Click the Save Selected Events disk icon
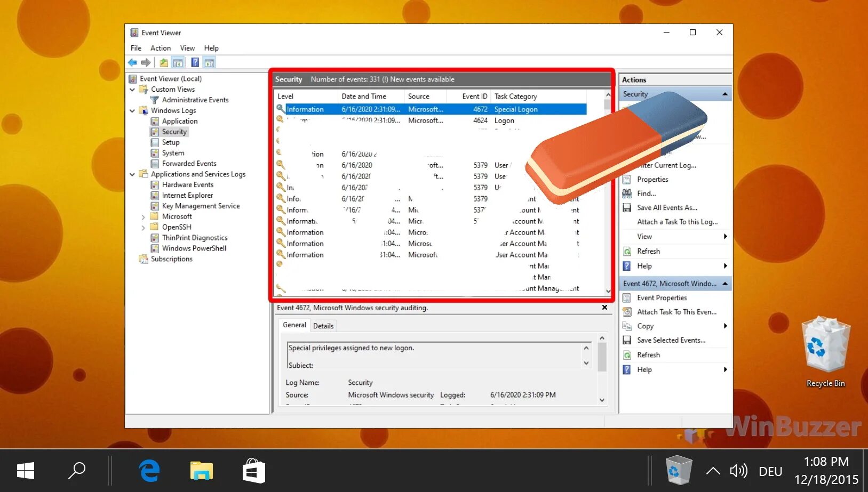 coord(627,340)
